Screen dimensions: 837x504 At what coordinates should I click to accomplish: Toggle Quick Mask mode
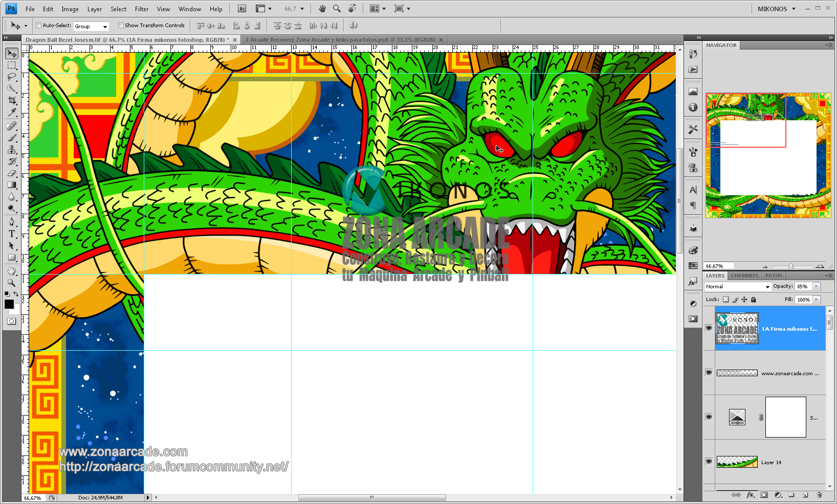12,322
